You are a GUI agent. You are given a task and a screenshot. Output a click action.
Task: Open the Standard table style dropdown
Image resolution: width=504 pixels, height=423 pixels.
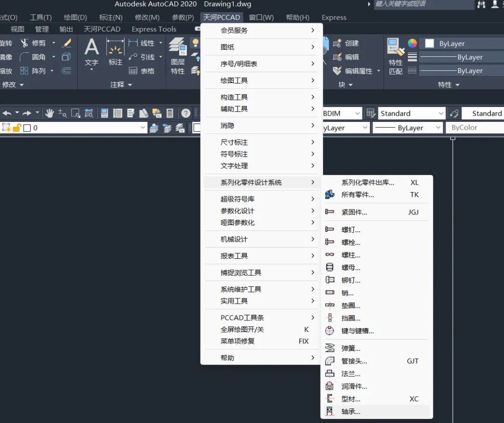[441, 113]
